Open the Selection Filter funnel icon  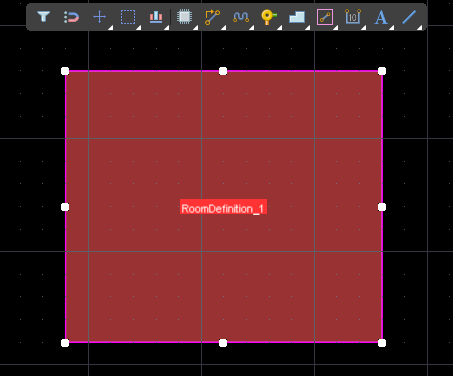tap(43, 17)
